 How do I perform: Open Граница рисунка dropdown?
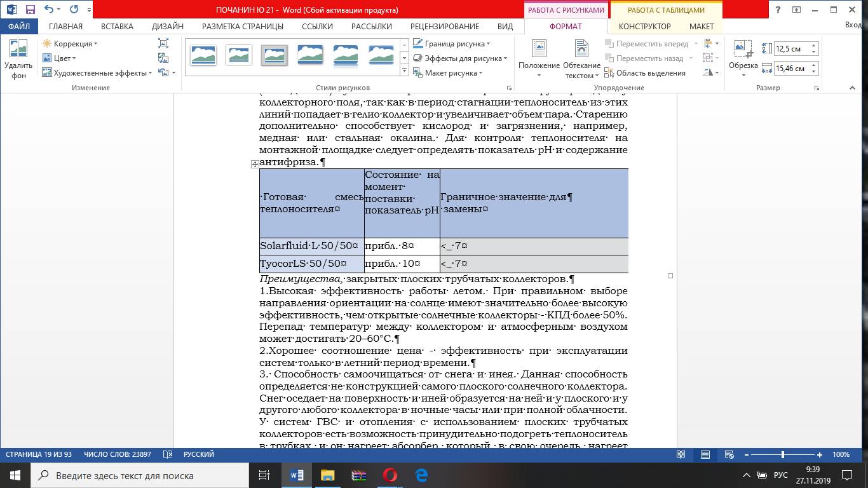[x=452, y=44]
